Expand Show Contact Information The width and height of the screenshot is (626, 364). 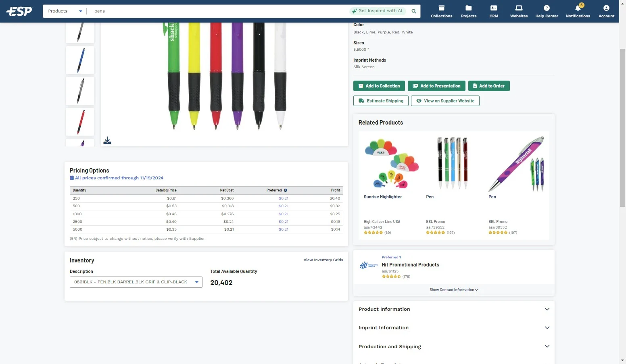point(454,290)
